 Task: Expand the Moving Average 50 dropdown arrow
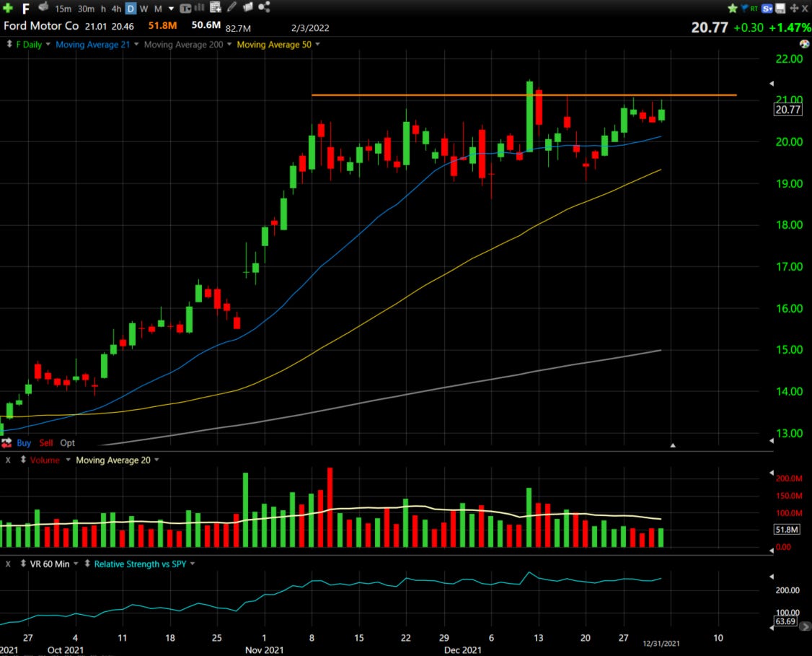[317, 44]
